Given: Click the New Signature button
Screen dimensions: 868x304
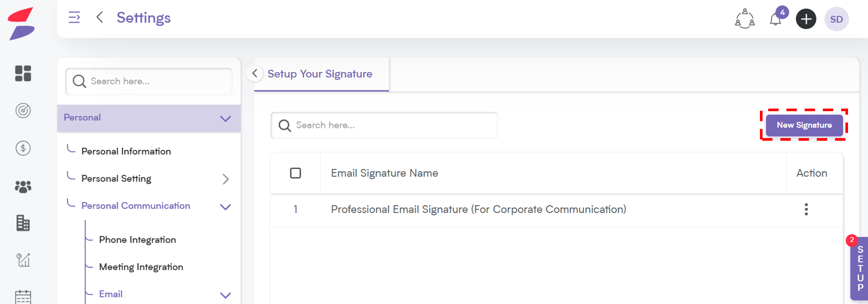Looking at the screenshot, I should [x=804, y=125].
